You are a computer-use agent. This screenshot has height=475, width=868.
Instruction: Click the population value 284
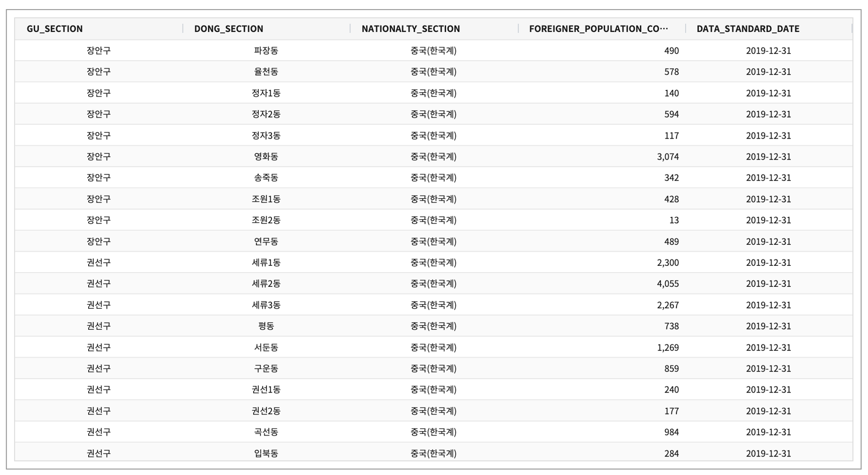tap(672, 453)
